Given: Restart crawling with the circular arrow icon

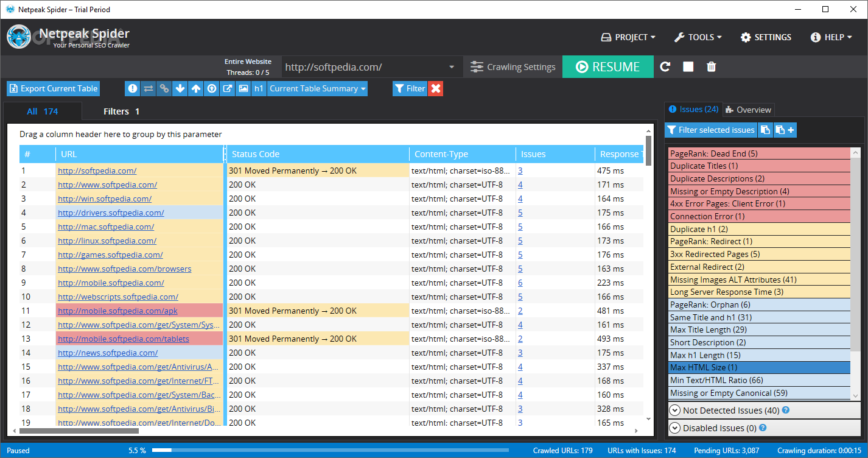Looking at the screenshot, I should click(665, 67).
